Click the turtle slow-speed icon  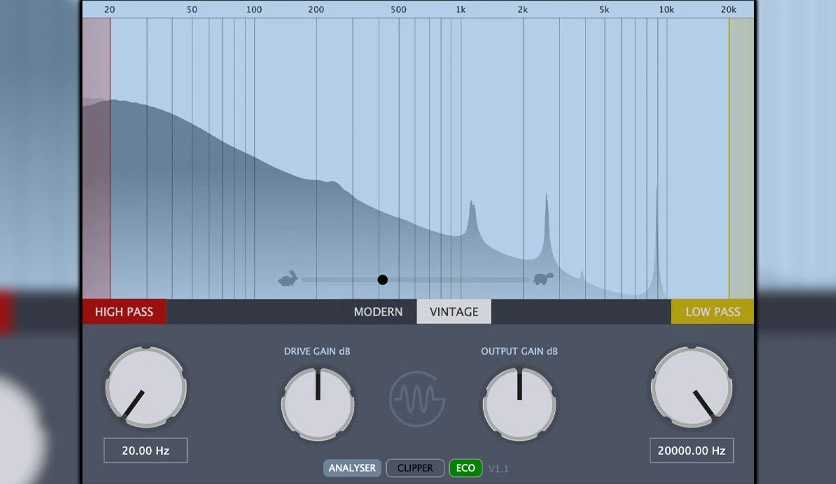[x=543, y=278]
